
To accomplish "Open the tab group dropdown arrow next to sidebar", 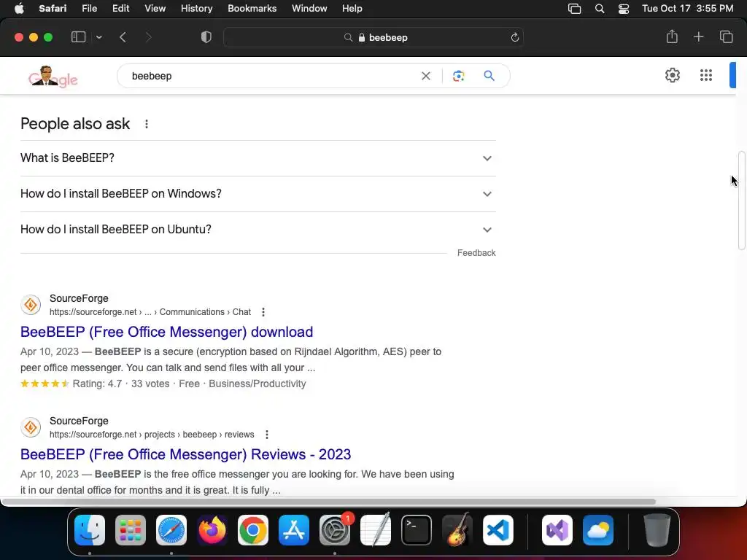I will click(98, 37).
